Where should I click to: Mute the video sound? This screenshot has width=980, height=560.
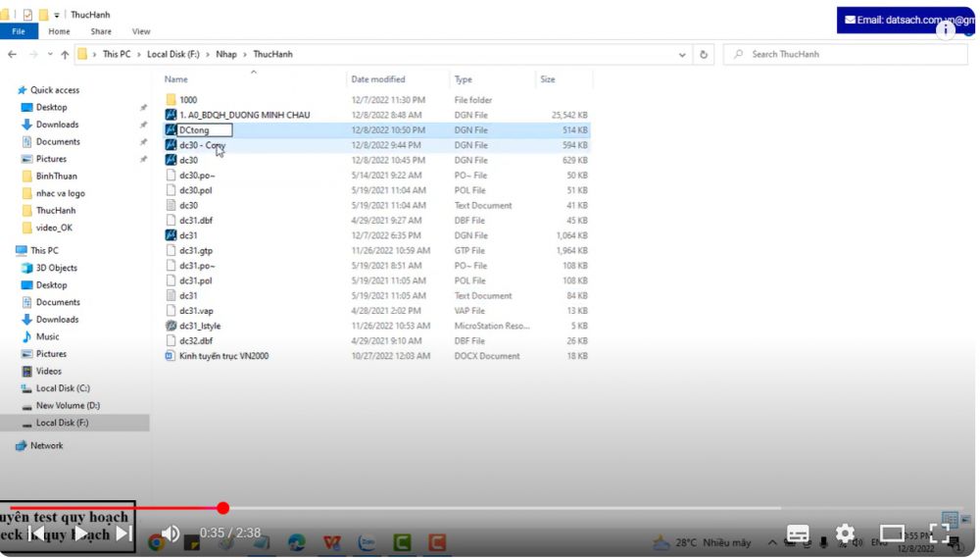click(x=171, y=534)
